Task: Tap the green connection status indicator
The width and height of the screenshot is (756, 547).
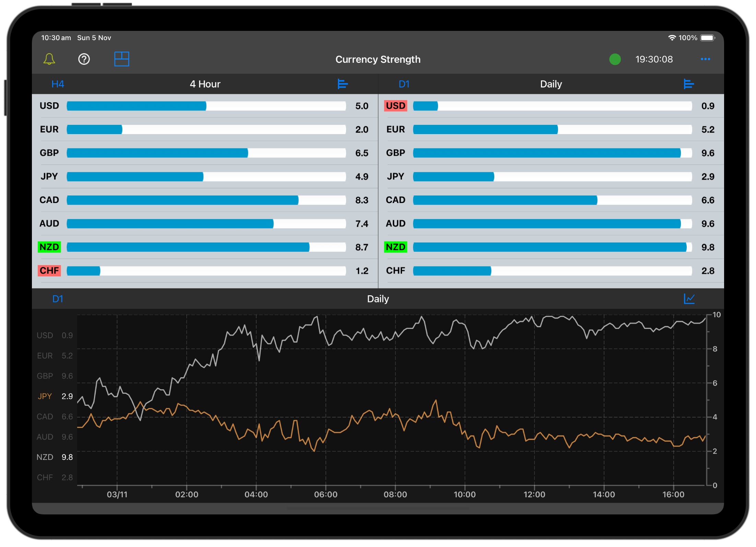Action: pos(615,59)
